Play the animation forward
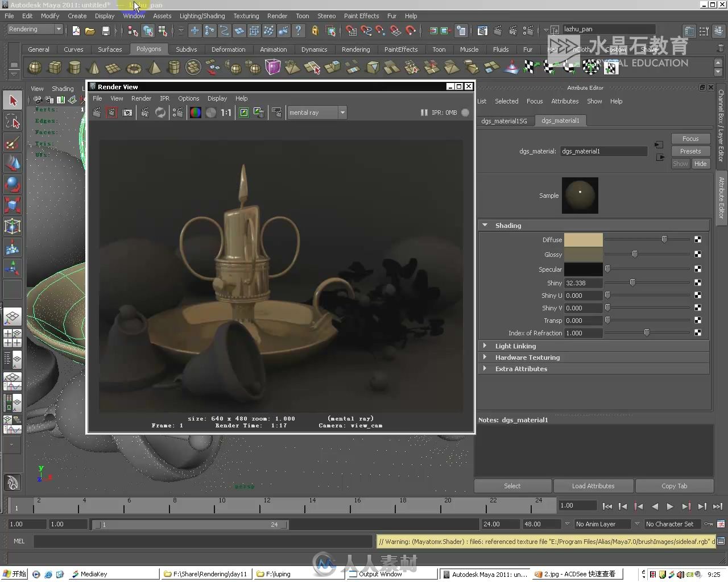 coord(670,506)
